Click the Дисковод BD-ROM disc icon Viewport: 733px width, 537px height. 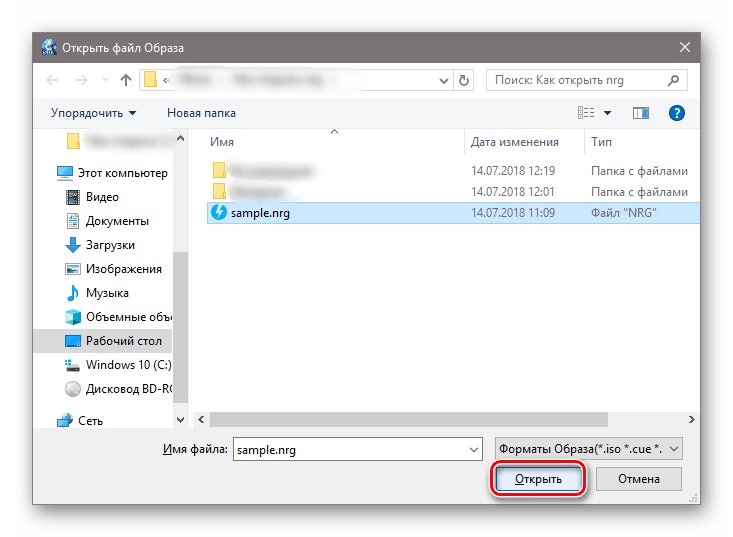pyautogui.click(x=72, y=389)
